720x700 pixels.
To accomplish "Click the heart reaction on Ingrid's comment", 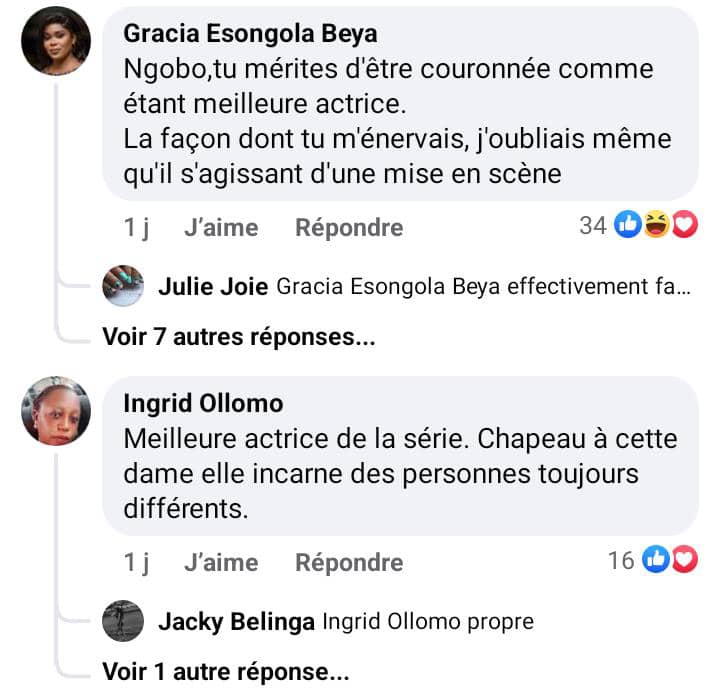I will point(684,560).
